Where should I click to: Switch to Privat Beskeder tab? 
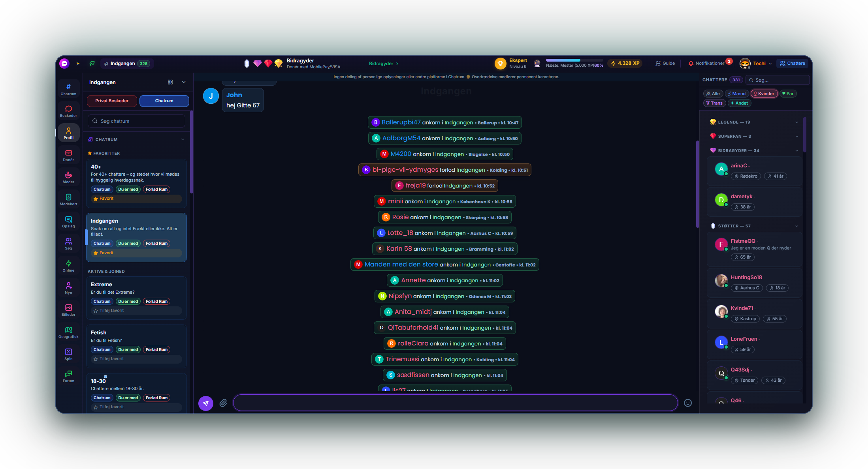112,101
